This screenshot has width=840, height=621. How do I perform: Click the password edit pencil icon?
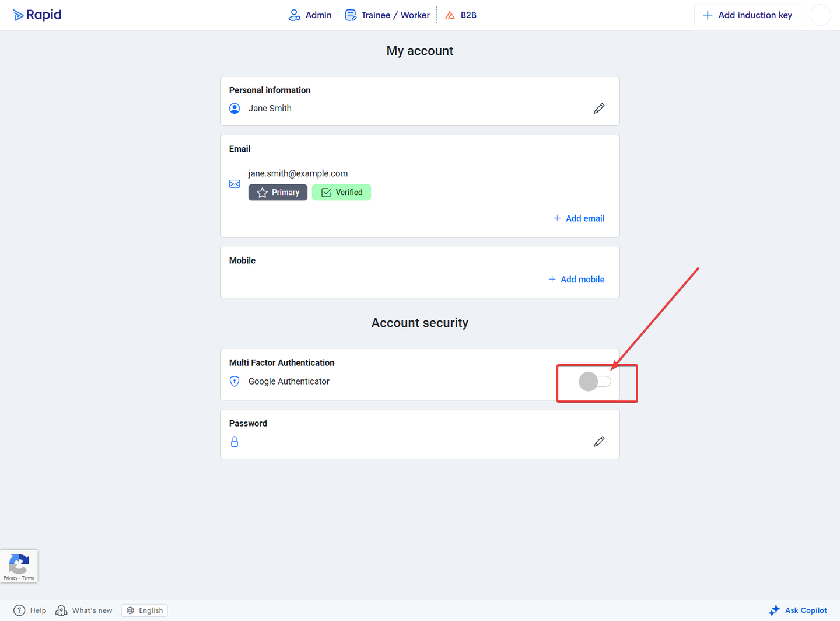(x=599, y=442)
